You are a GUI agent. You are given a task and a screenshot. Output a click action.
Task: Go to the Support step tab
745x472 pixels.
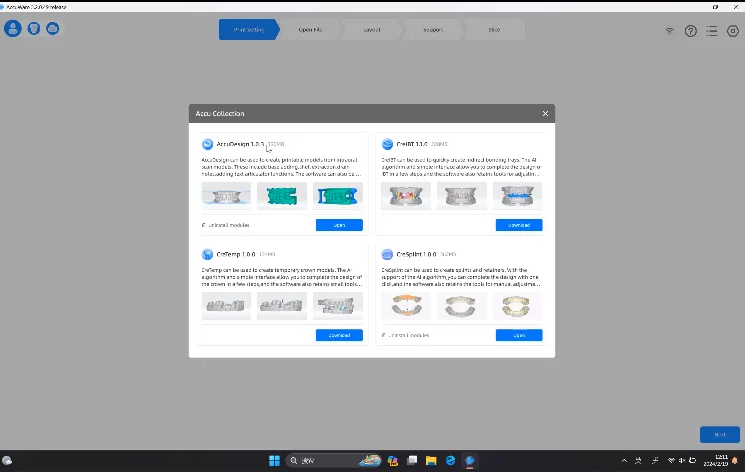point(432,30)
